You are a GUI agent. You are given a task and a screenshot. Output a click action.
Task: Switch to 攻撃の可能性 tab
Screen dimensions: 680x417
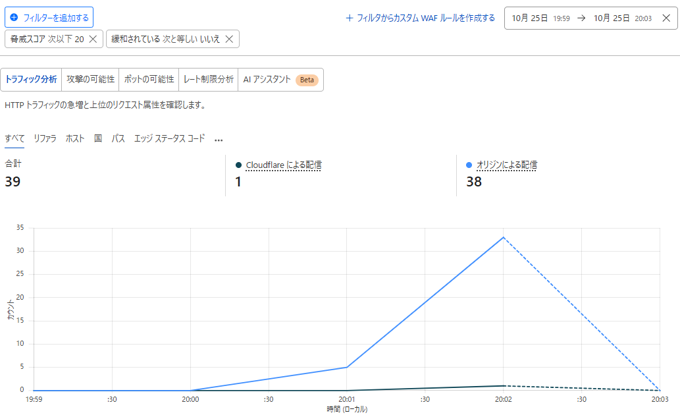(x=90, y=79)
